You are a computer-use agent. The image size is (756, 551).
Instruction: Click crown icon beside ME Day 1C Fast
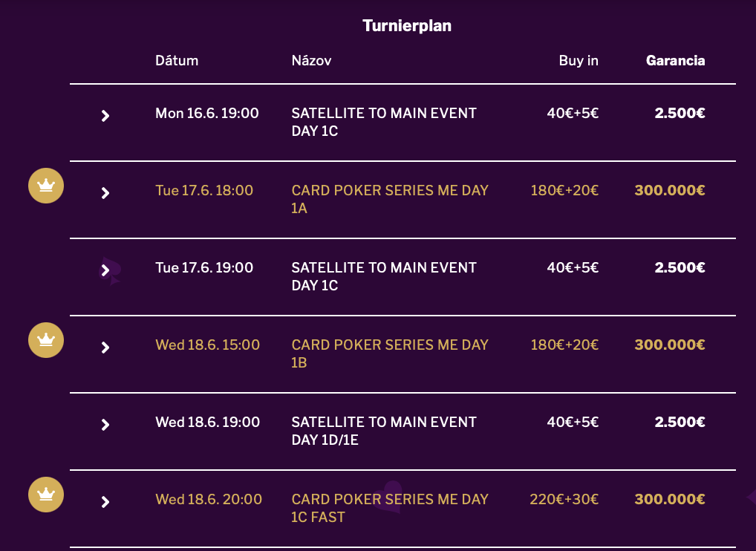coord(46,494)
